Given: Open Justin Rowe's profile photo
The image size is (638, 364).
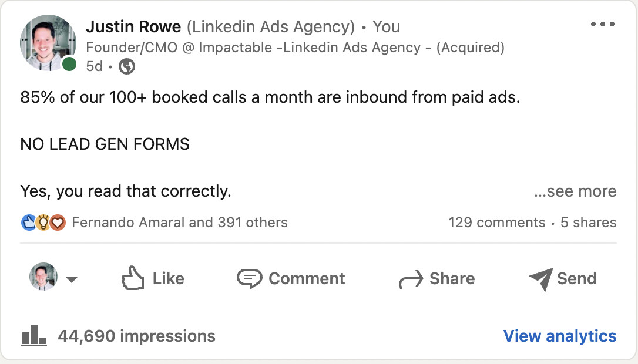Looking at the screenshot, I should 48,43.
